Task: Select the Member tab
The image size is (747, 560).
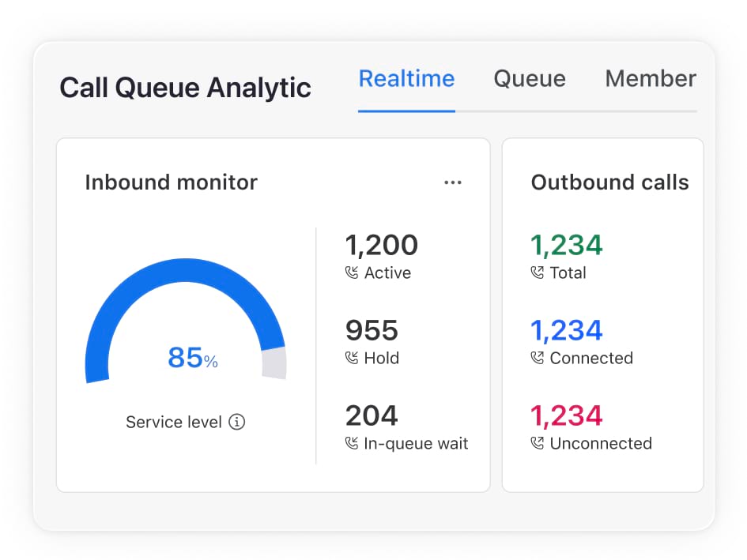Action: (x=650, y=79)
